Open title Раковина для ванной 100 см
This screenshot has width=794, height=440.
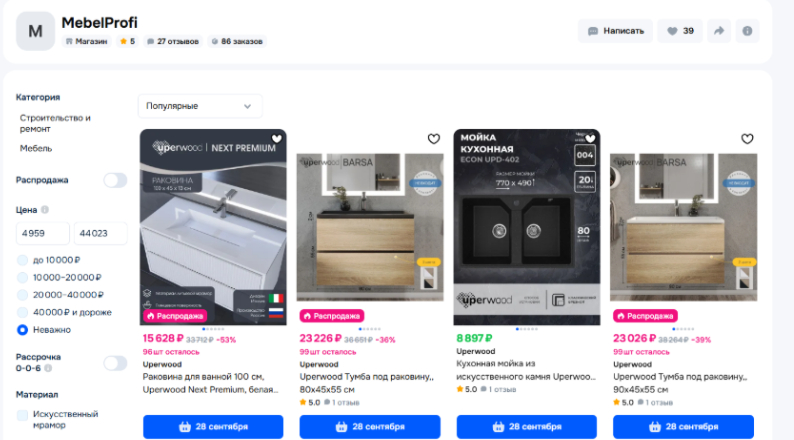211,383
